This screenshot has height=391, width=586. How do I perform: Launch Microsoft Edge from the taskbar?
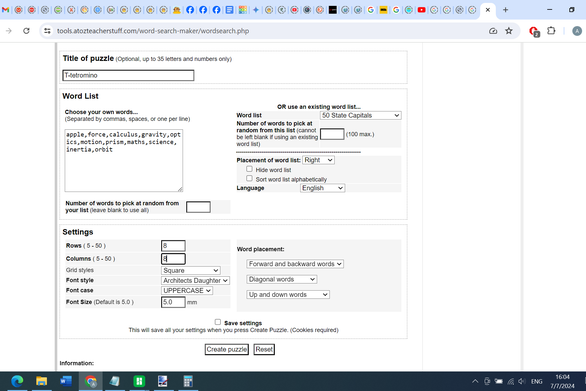[x=17, y=381]
